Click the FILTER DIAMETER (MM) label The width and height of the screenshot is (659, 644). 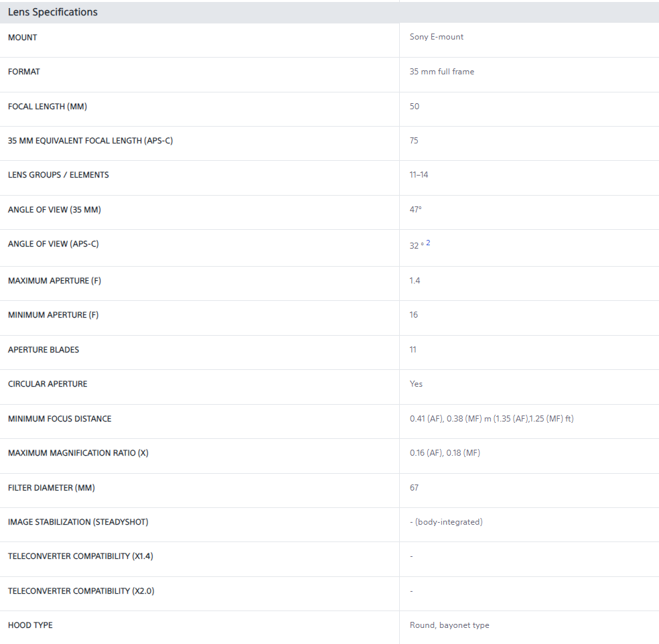tap(52, 488)
